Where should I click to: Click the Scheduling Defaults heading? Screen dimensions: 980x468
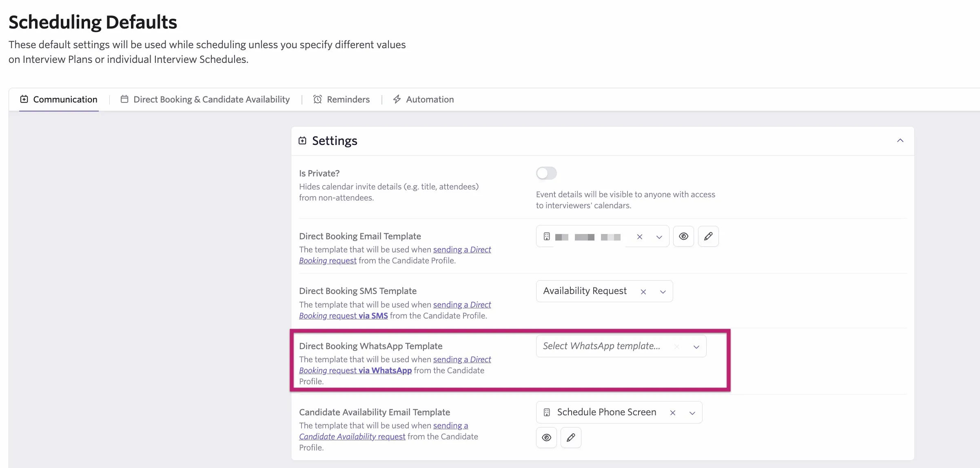[93, 22]
